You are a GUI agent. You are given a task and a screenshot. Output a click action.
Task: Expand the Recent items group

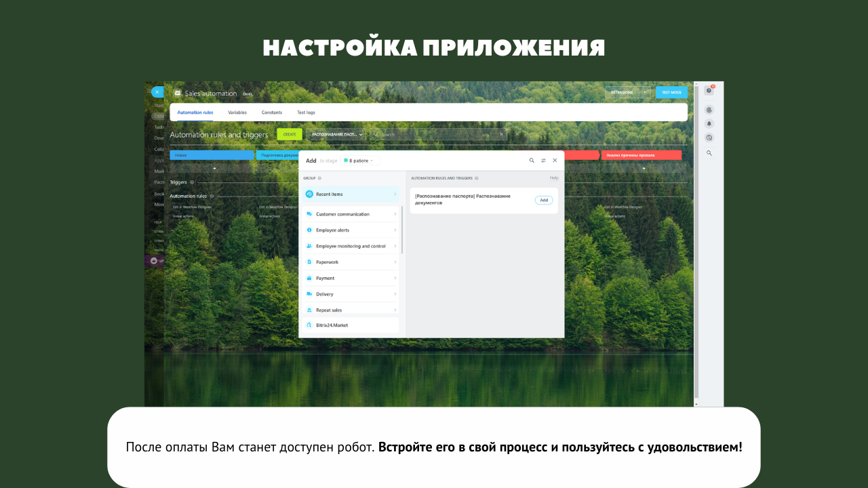395,195
